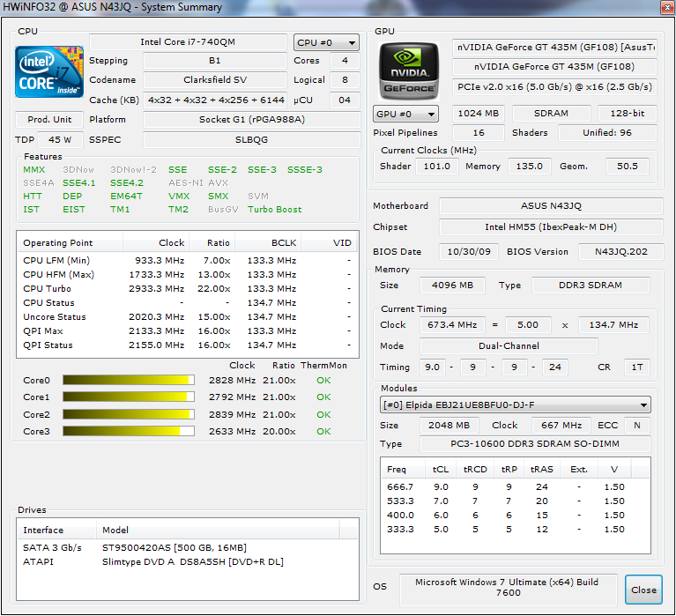Click the CR 1T field
The height and width of the screenshot is (616, 676).
pyautogui.click(x=637, y=367)
